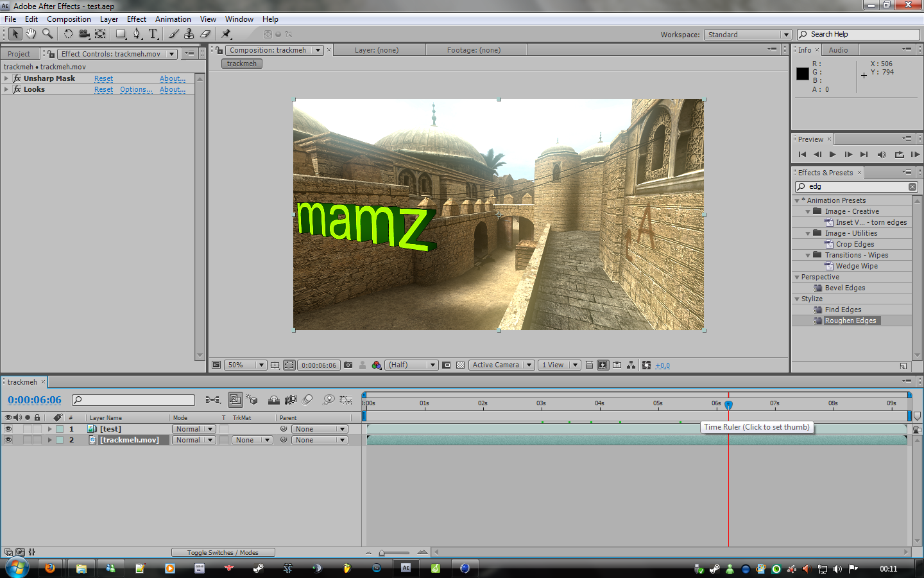
Task: Select the Unified Camera tool
Action: pyautogui.click(x=84, y=34)
